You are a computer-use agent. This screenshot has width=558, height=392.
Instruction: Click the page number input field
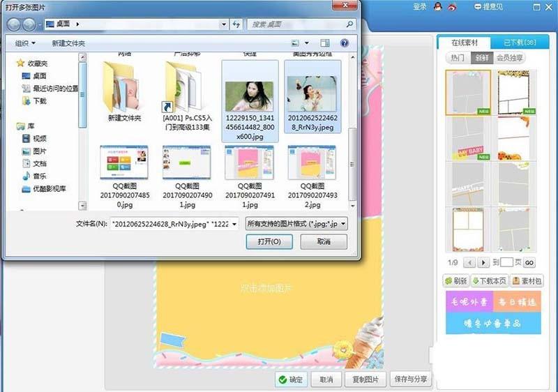tap(507, 262)
